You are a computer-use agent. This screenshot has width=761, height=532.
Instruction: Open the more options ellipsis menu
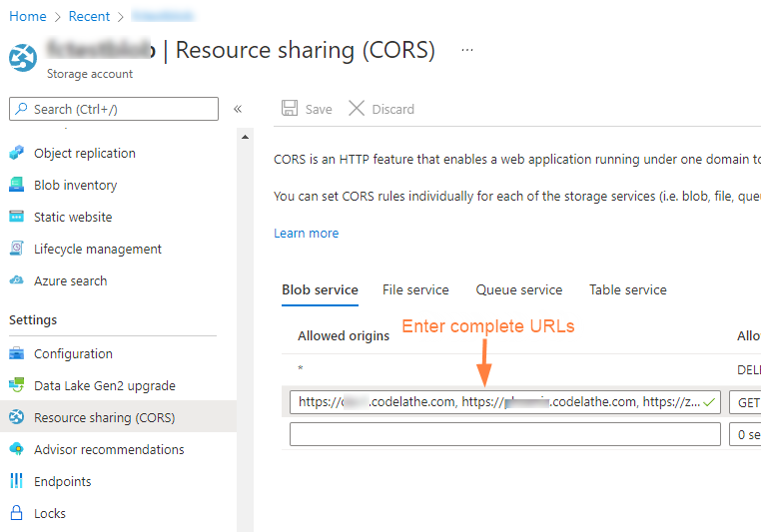point(467,50)
